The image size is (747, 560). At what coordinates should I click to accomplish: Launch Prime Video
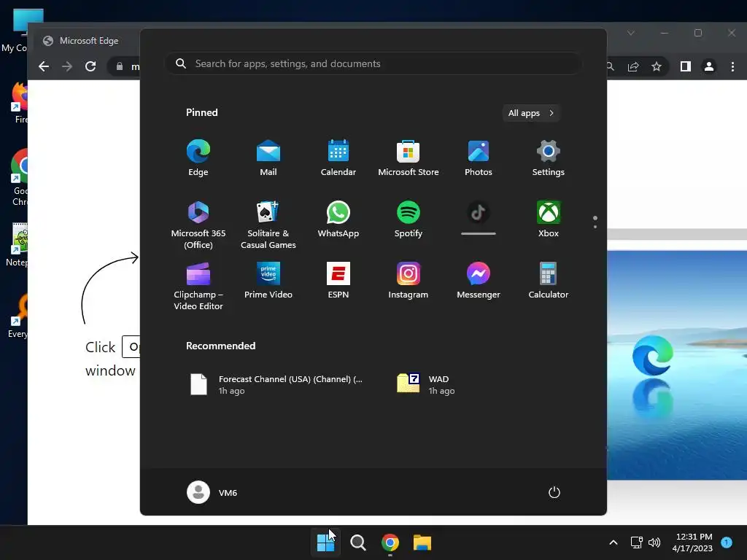[268, 281]
